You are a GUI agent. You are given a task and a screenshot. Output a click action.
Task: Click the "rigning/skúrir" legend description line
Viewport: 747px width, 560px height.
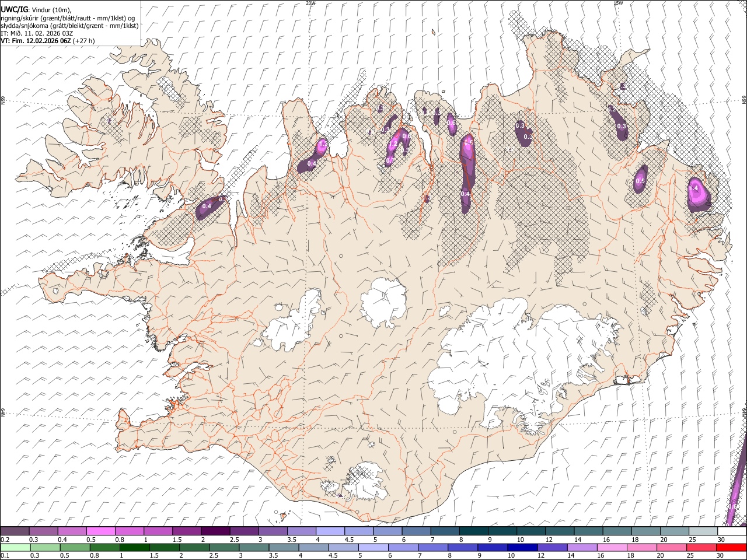click(x=68, y=18)
